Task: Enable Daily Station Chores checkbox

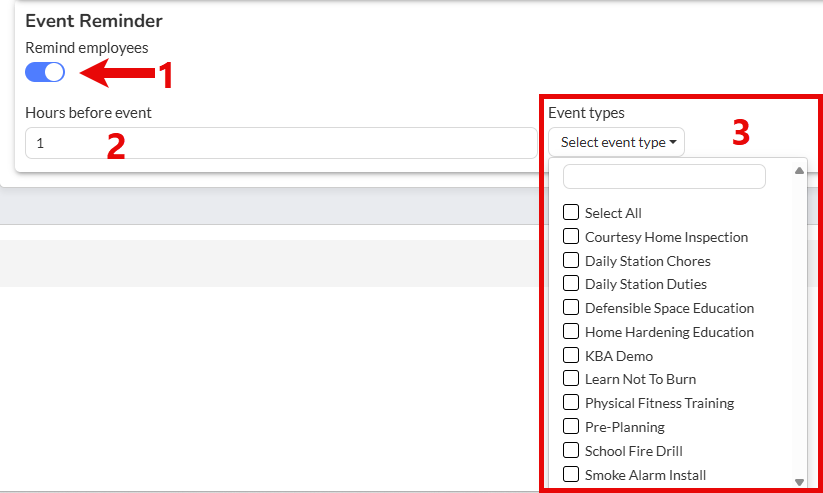Action: pos(571,260)
